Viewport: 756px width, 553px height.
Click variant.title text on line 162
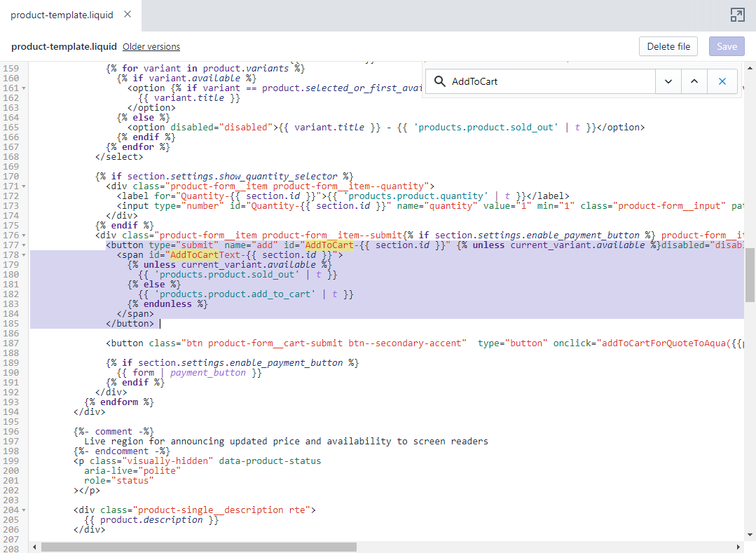189,98
